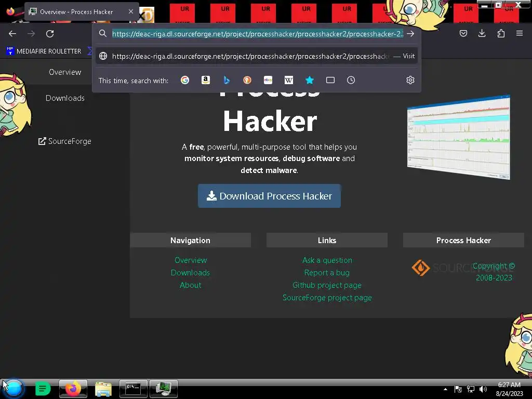Open the Command Prompt taskbar icon
Image resolution: width=532 pixels, height=399 pixels.
133,389
